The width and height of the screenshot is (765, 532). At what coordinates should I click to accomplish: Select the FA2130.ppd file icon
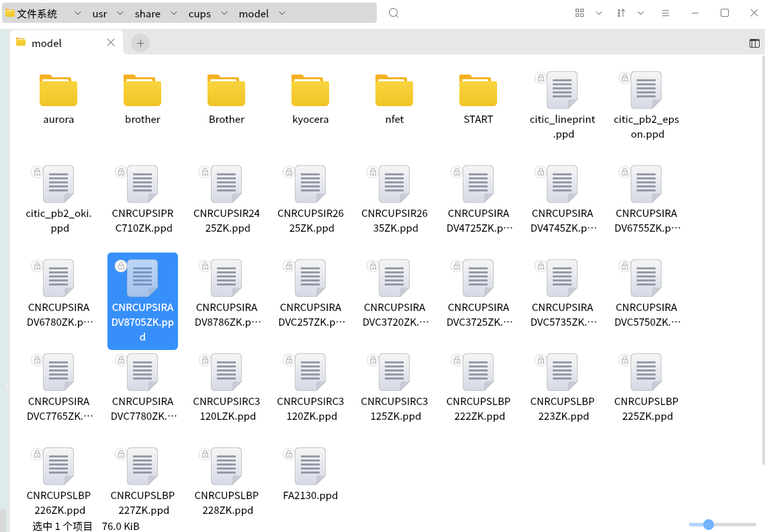pyautogui.click(x=310, y=467)
